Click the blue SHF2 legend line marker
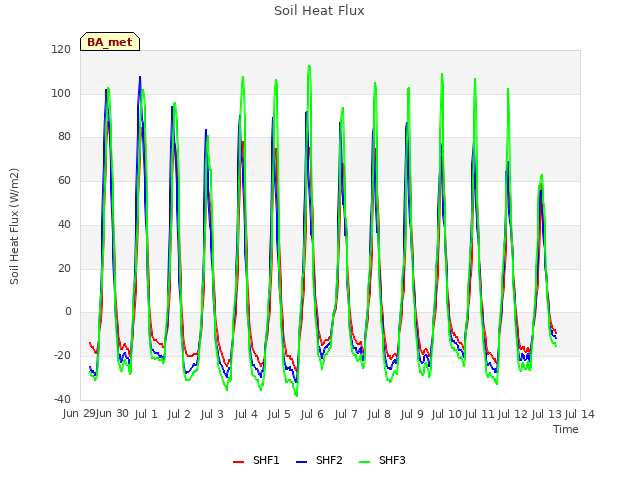640x480 pixels. pyautogui.click(x=301, y=462)
